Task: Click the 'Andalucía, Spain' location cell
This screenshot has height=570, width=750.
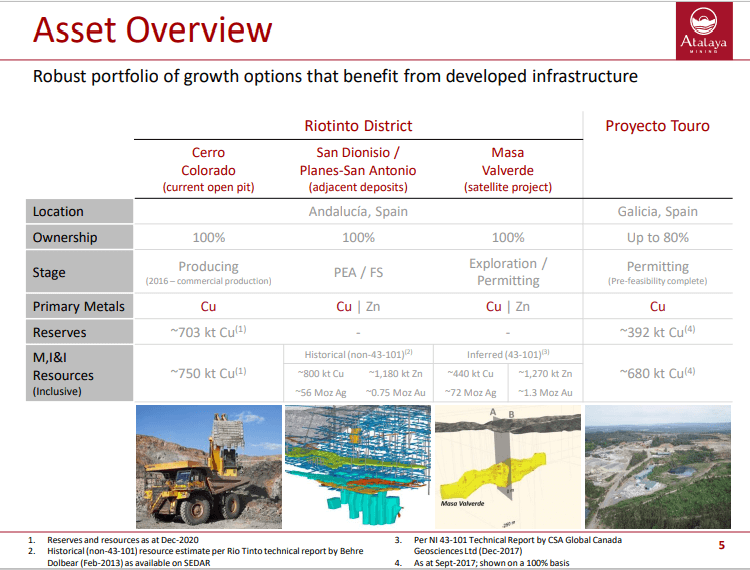Action: 358,211
